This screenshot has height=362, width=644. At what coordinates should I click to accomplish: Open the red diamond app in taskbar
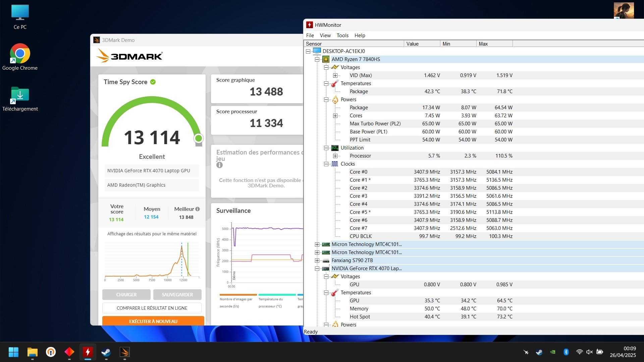coord(69,352)
